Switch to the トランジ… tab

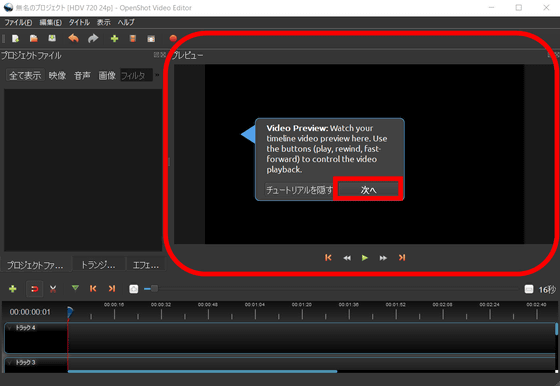tap(98, 265)
